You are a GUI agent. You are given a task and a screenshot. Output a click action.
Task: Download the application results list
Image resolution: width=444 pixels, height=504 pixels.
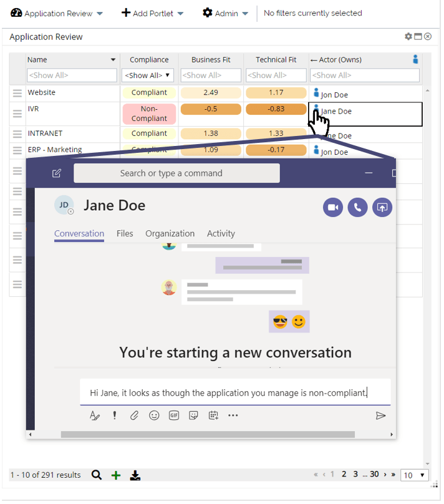tap(135, 475)
